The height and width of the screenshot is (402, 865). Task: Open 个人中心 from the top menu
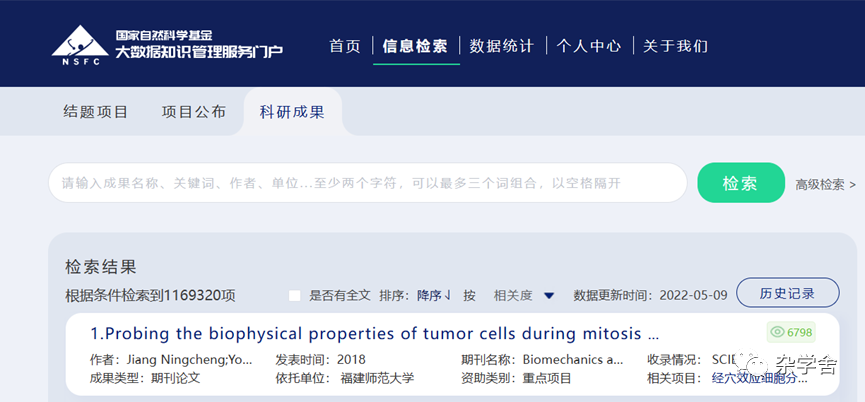[x=589, y=46]
